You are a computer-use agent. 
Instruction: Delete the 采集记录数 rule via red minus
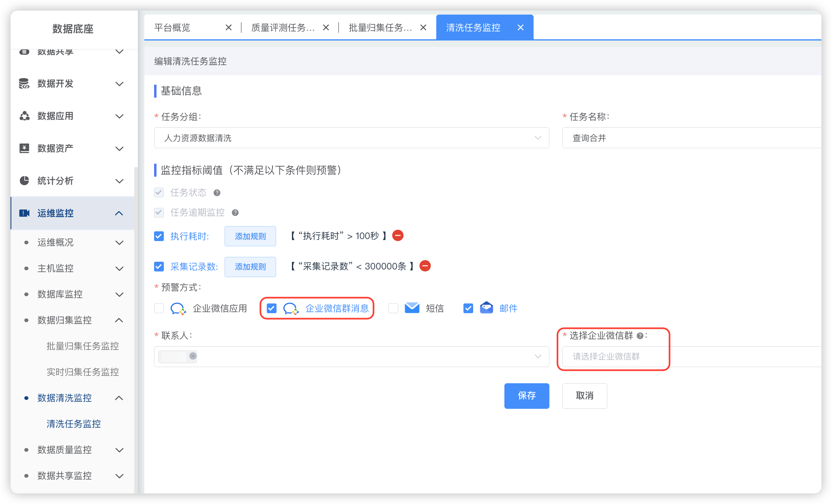tap(425, 266)
